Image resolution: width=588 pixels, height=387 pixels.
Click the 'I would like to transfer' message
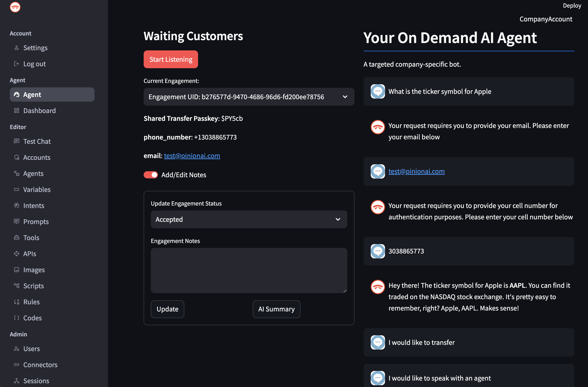coord(422,342)
